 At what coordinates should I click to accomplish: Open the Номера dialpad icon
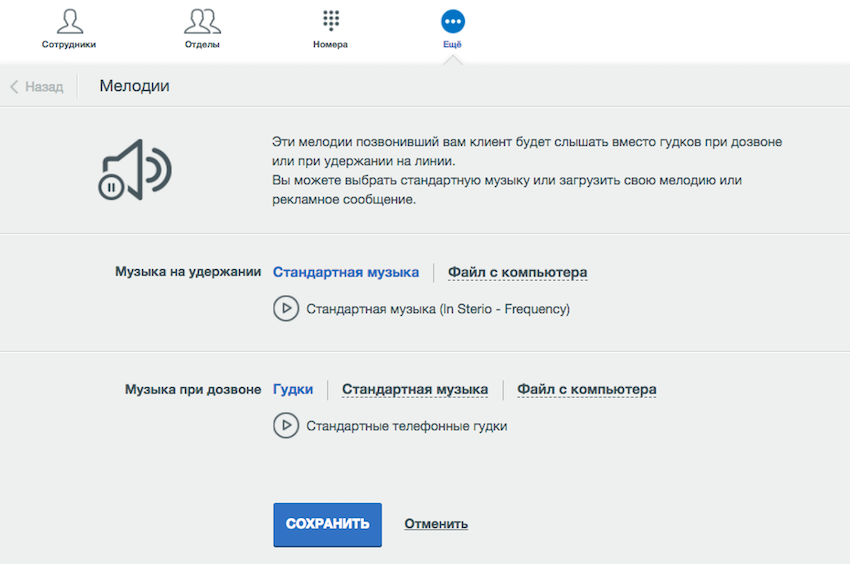[x=331, y=21]
